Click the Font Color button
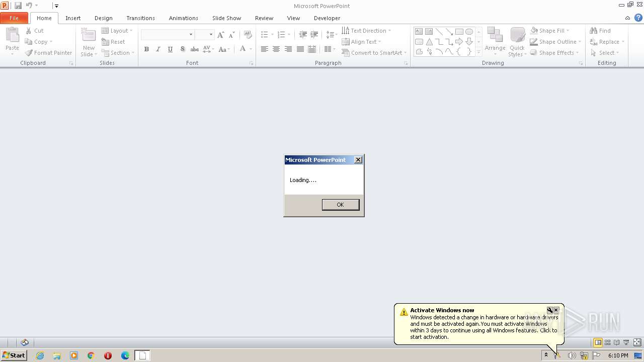The width and height of the screenshot is (644, 362). coord(243,49)
